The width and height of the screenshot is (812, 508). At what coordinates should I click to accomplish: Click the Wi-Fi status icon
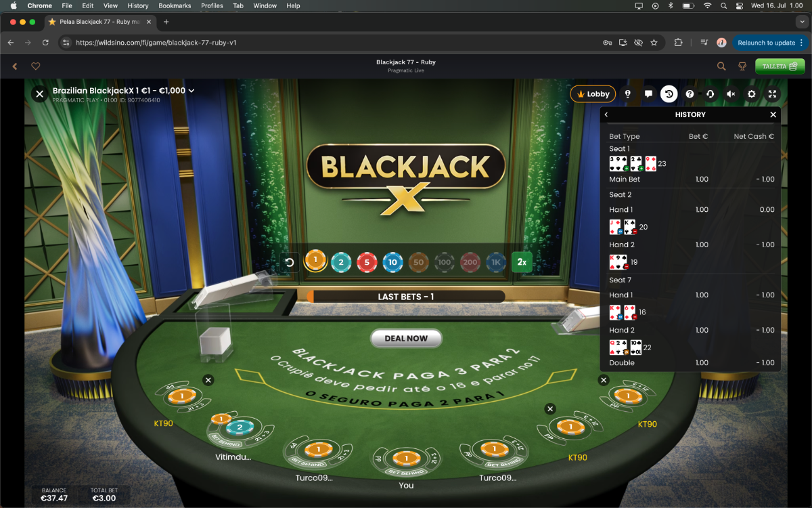tap(707, 5)
